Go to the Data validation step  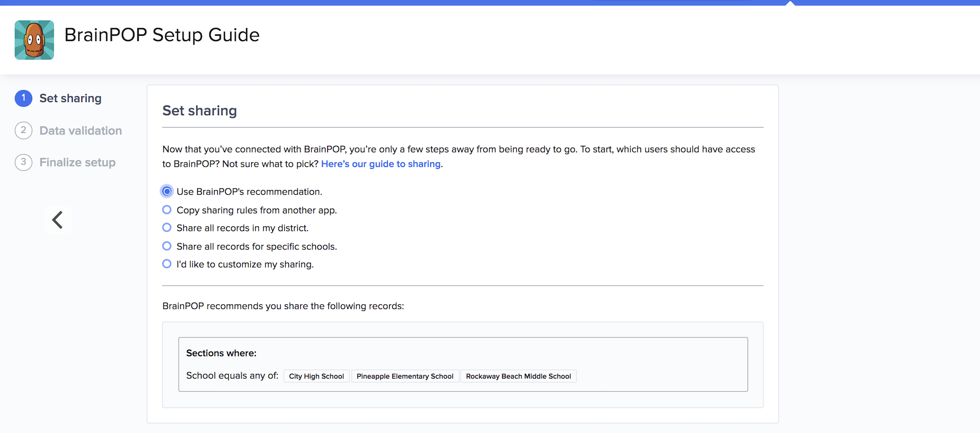coord(80,130)
